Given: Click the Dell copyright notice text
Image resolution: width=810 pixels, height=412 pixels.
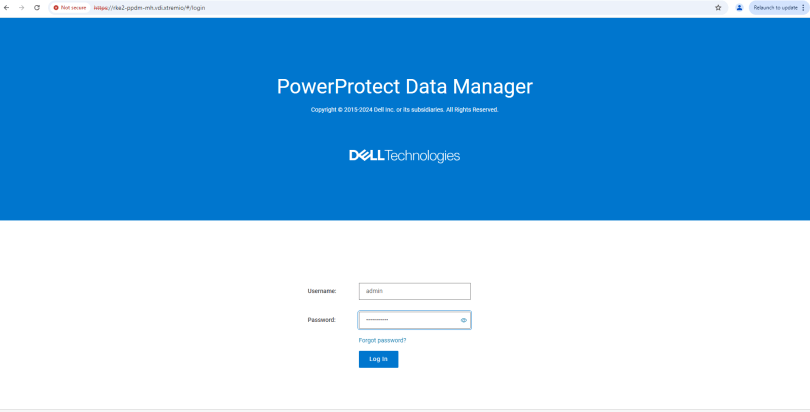Looking at the screenshot, I should tap(404, 110).
